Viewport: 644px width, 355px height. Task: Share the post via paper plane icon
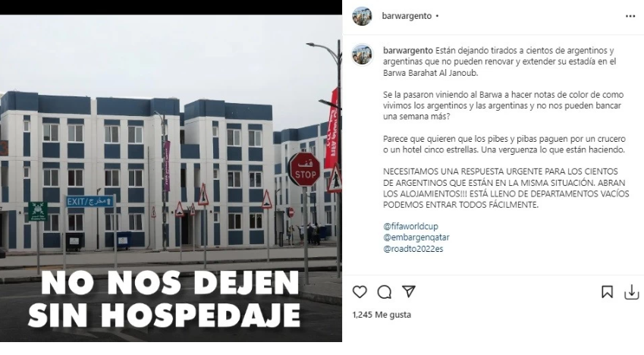408,291
